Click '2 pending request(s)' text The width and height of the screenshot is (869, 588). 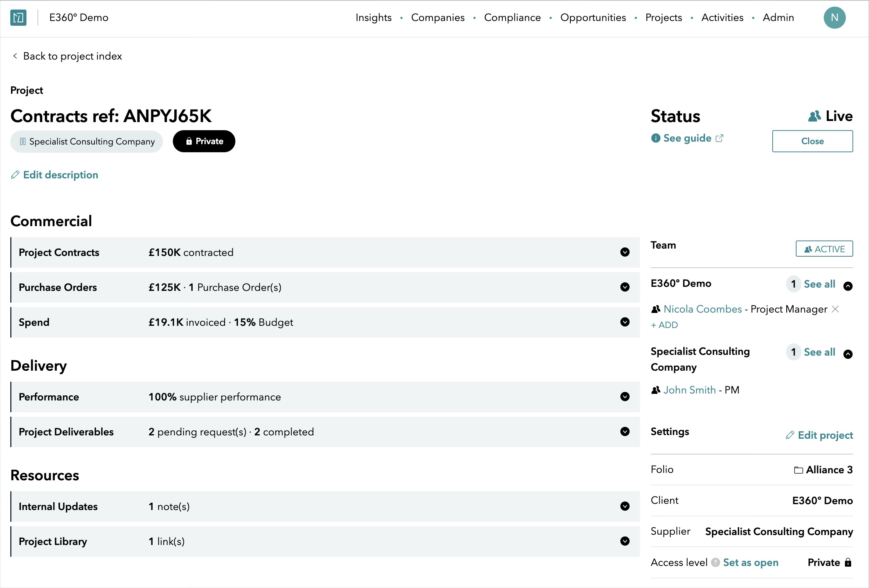(197, 432)
